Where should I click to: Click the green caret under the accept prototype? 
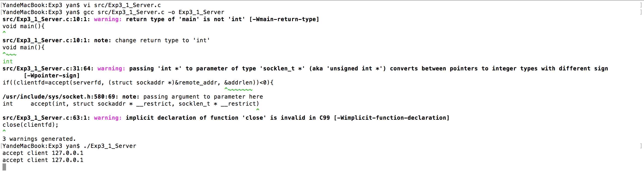point(258,110)
